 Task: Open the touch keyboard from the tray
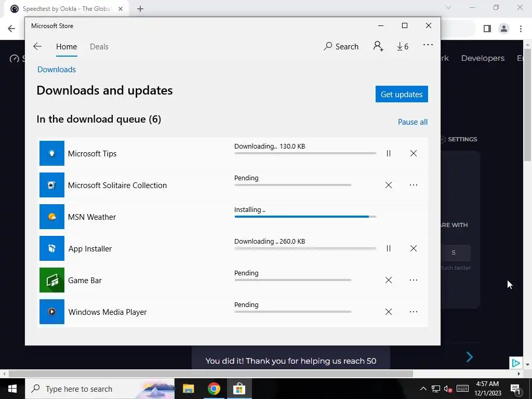(462, 389)
